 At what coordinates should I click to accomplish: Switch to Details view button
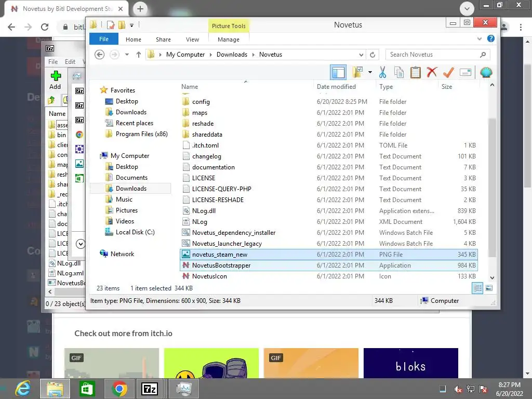pyautogui.click(x=477, y=288)
